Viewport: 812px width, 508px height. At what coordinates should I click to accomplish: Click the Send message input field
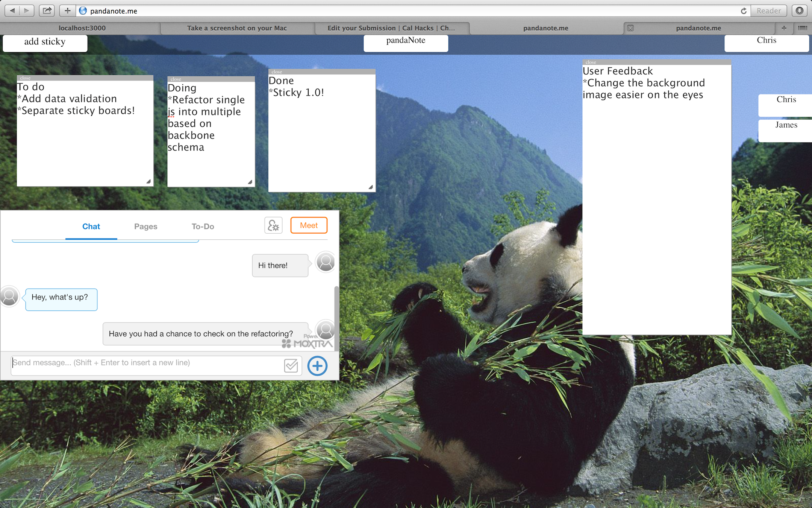[x=147, y=363]
